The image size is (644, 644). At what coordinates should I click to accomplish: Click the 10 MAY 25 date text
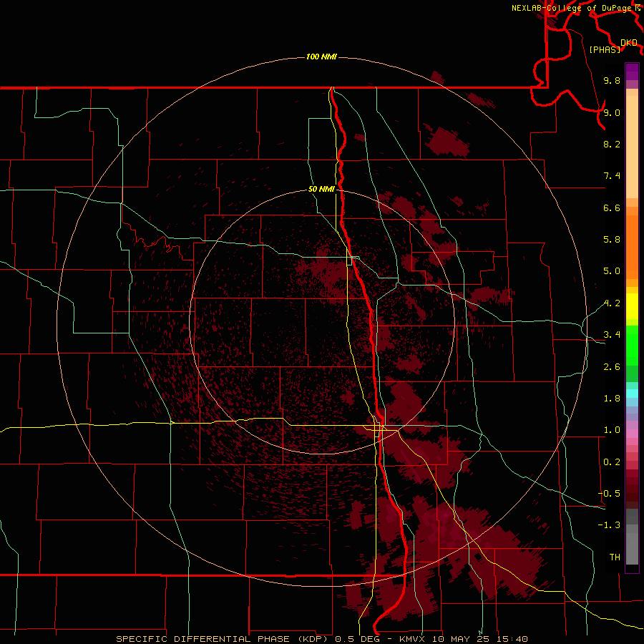[462, 639]
